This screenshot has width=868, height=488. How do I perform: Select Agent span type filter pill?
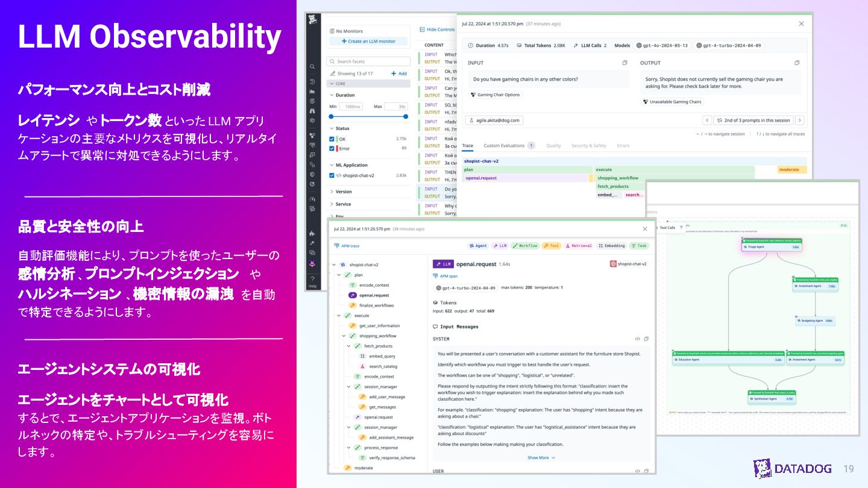pyautogui.click(x=478, y=246)
